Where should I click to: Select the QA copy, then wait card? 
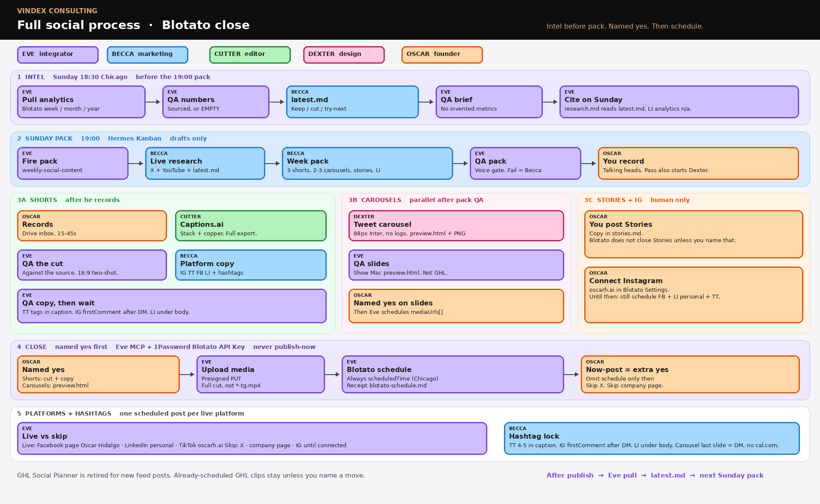(x=172, y=306)
